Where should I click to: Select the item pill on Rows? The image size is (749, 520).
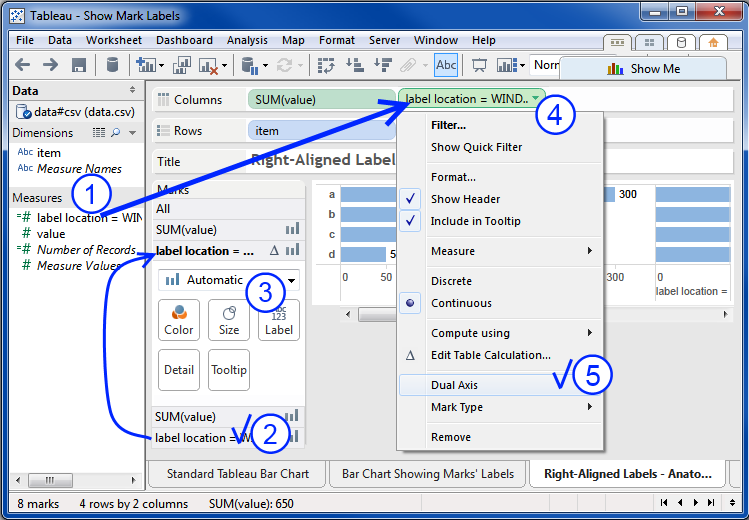pos(321,130)
